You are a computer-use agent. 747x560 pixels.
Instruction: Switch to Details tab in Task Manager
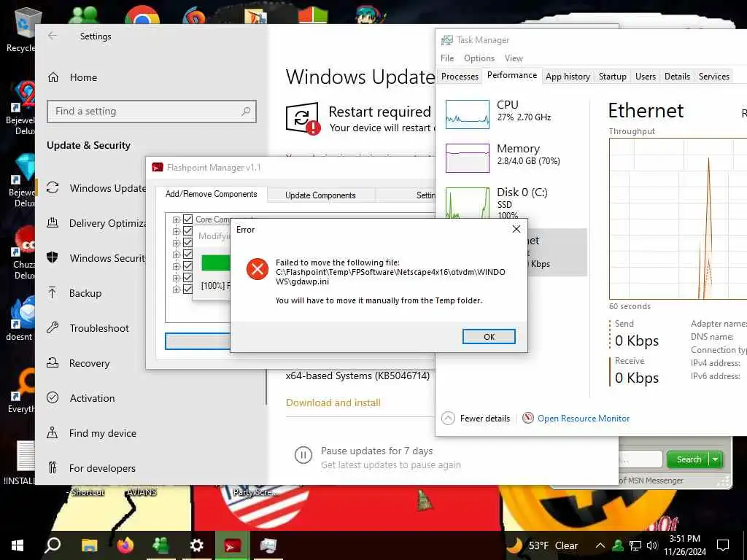677,76
